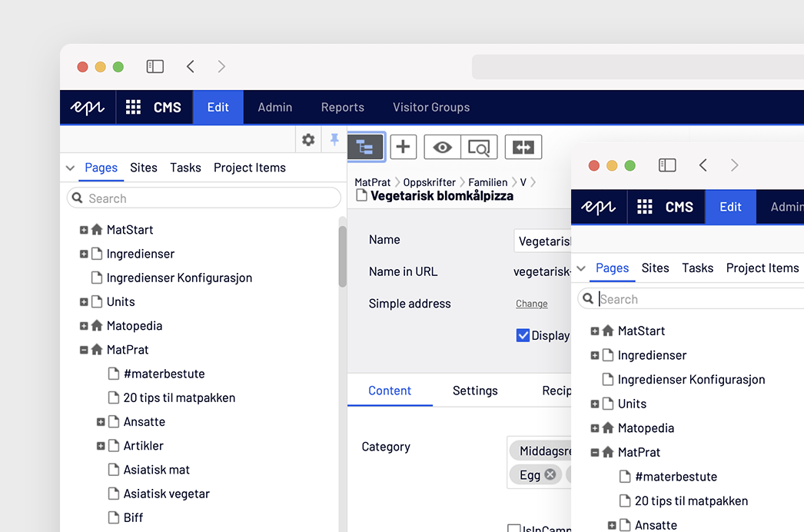Open the app grid menu in back window
The height and width of the screenshot is (532, 804).
133,107
